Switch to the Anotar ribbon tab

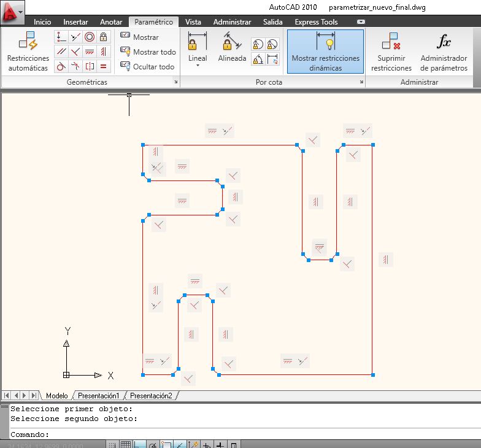[111, 22]
